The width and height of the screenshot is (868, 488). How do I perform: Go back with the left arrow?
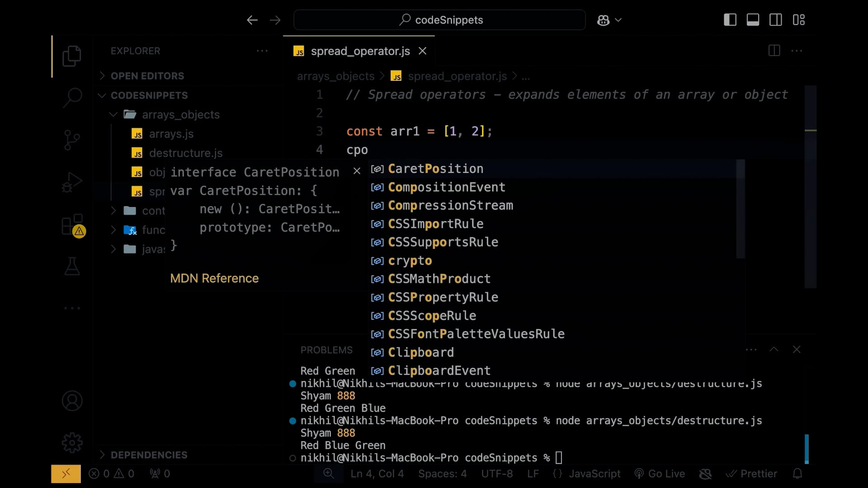click(252, 20)
